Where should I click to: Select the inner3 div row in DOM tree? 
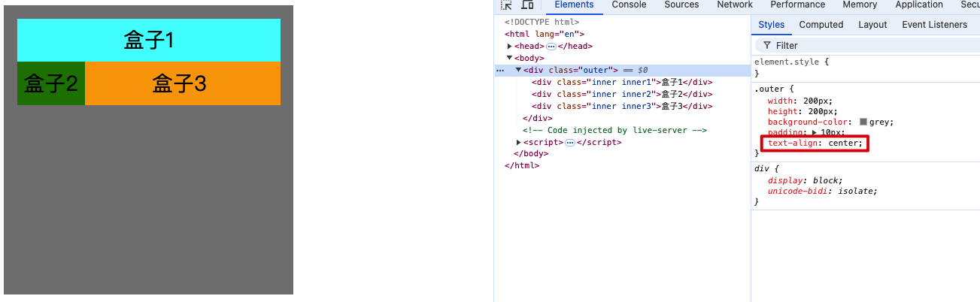[x=622, y=107]
